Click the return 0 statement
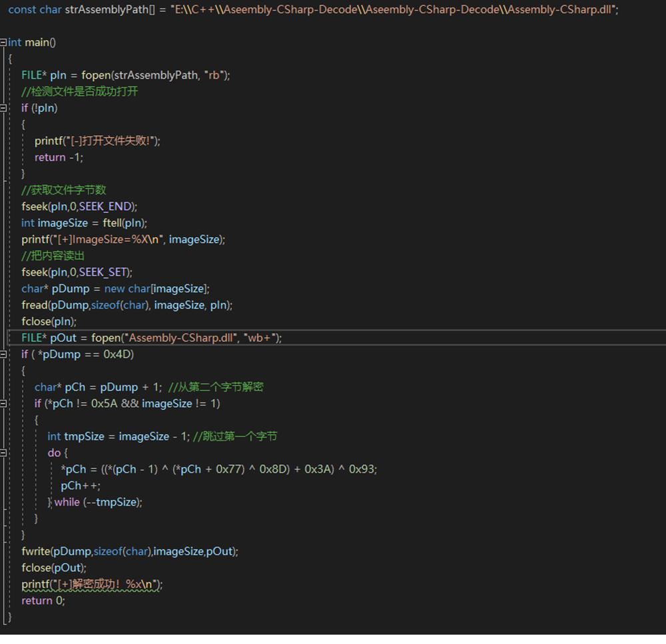The image size is (666, 644). [x=43, y=601]
